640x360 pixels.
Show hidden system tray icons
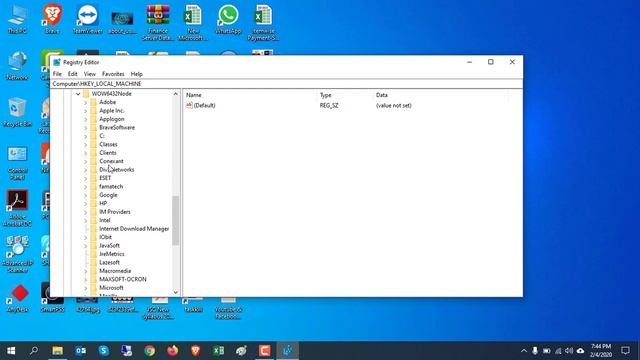(x=524, y=351)
